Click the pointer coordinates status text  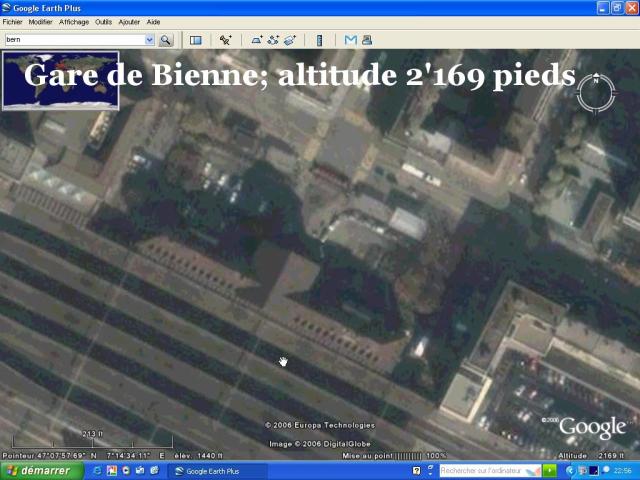click(x=84, y=456)
